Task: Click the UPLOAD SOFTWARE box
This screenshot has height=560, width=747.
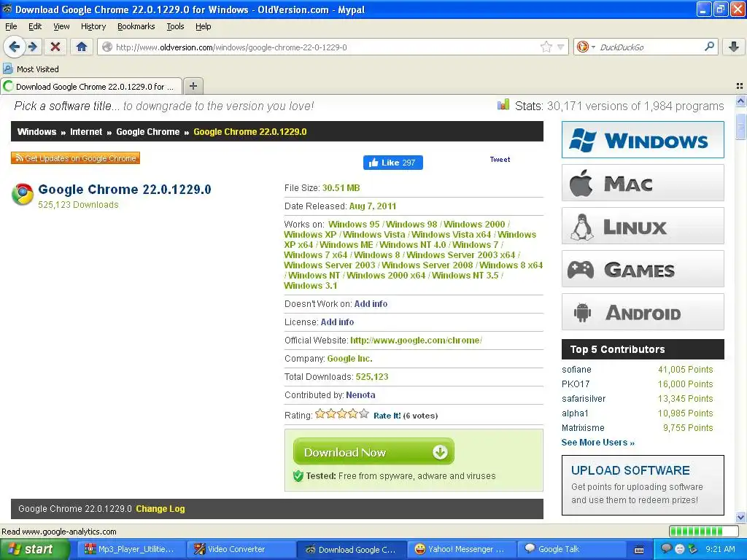Action: click(x=643, y=485)
